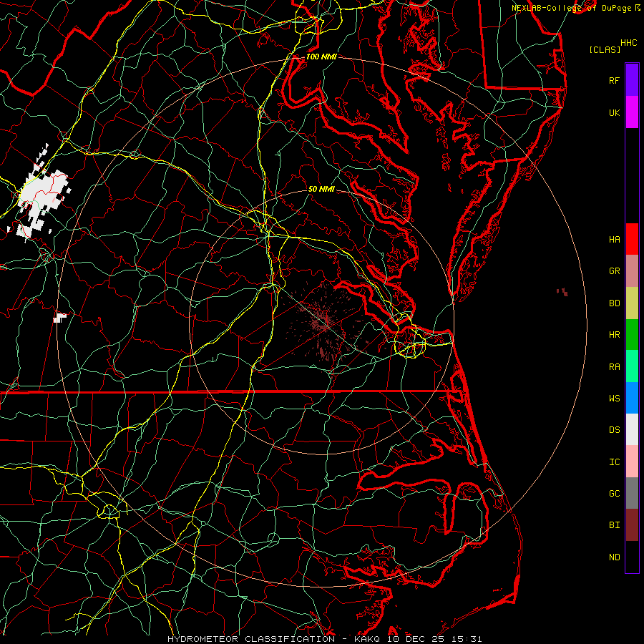This screenshot has height=644, width=644.
Task: Click the UK magenta legend swatch
Action: pyautogui.click(x=632, y=112)
